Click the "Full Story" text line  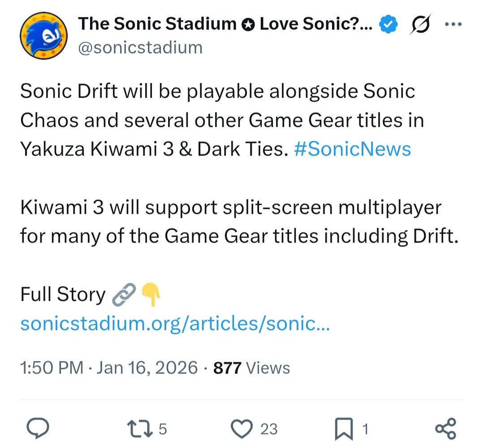(63, 295)
